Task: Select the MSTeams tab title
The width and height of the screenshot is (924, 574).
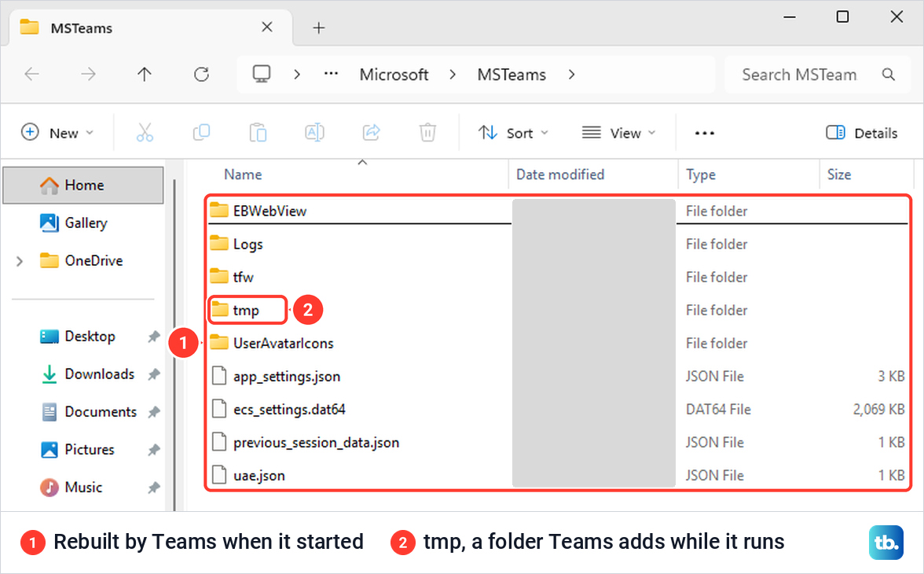Action: pyautogui.click(x=82, y=28)
